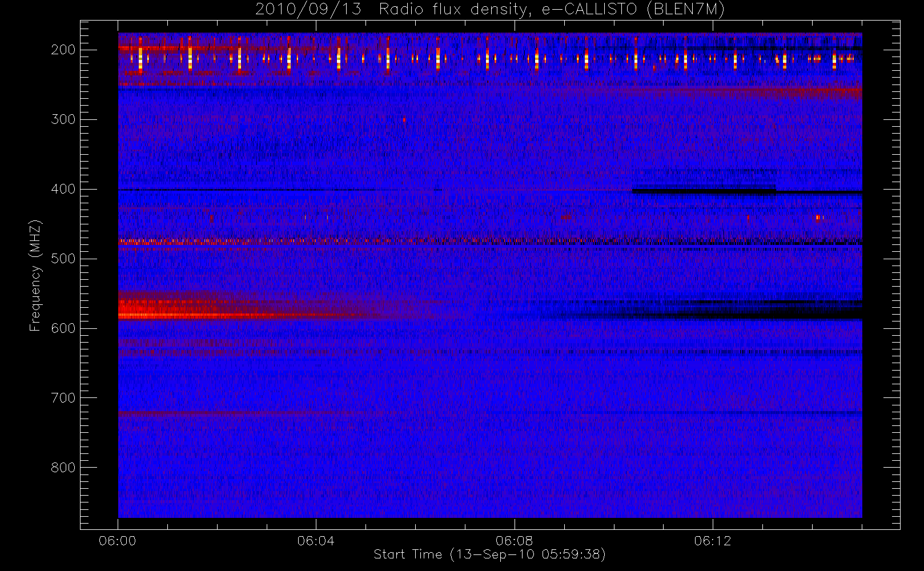924x571 pixels.
Task: Click the 06:12 time tick label
Action: click(x=713, y=541)
